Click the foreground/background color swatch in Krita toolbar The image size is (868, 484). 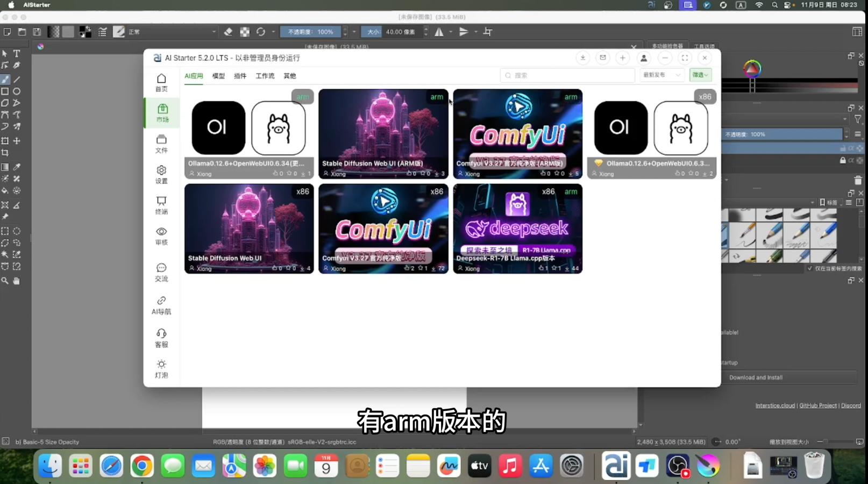[x=85, y=32]
